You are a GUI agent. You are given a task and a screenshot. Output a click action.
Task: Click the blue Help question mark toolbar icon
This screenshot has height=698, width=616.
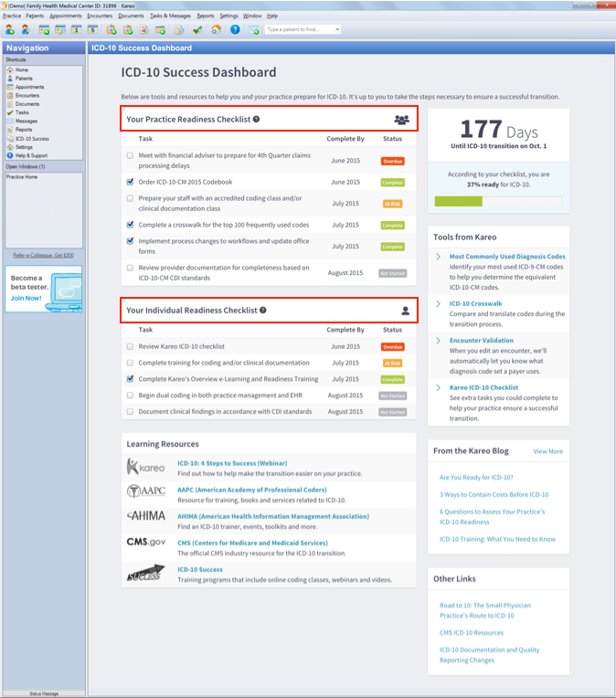235,29
